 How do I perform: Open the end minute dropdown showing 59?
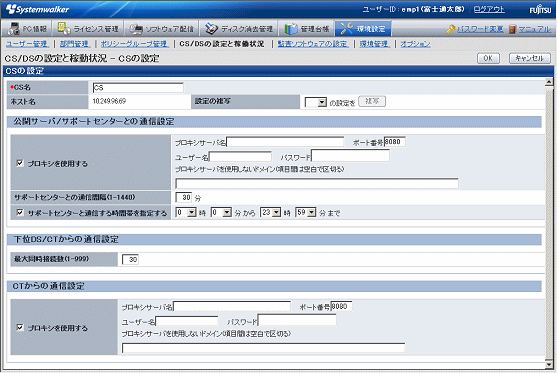[305, 212]
